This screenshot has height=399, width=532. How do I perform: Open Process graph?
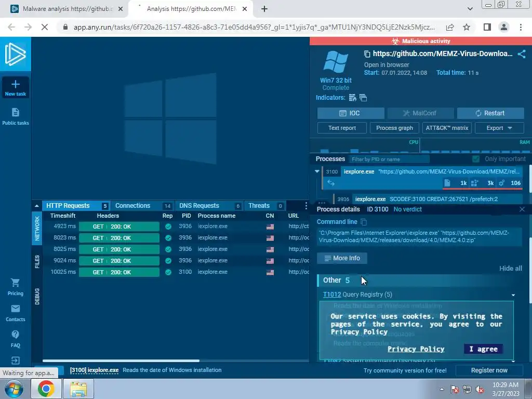(x=394, y=128)
